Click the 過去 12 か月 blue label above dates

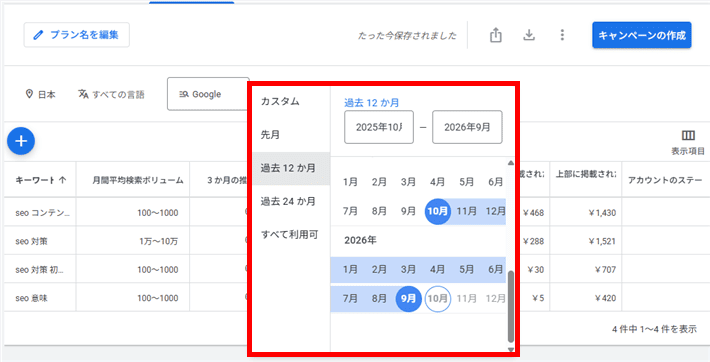tap(372, 102)
